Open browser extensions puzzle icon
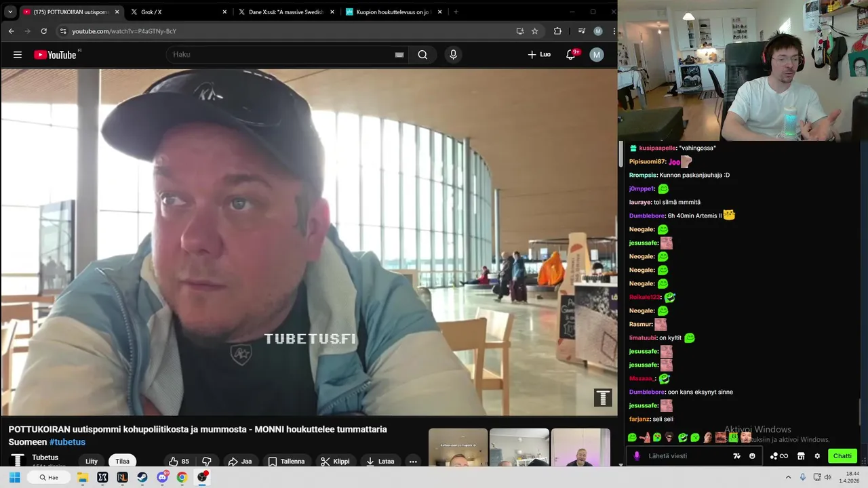This screenshot has height=488, width=868. [x=557, y=31]
